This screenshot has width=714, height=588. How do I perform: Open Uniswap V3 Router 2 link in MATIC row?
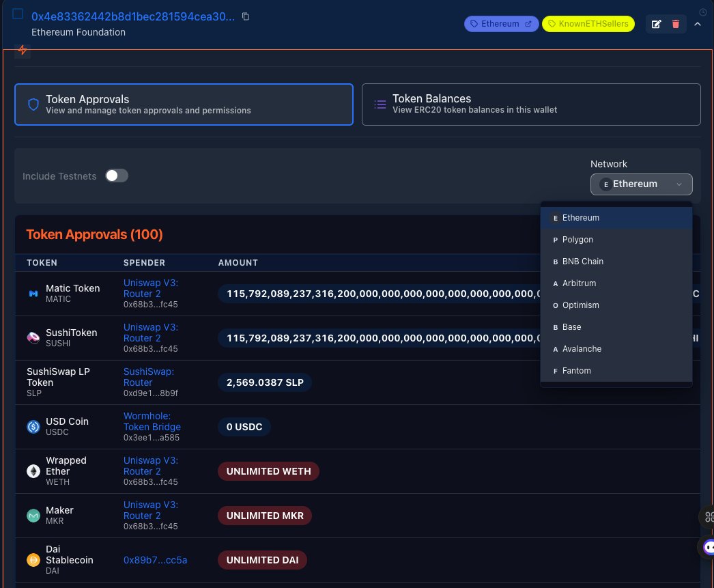(x=151, y=288)
